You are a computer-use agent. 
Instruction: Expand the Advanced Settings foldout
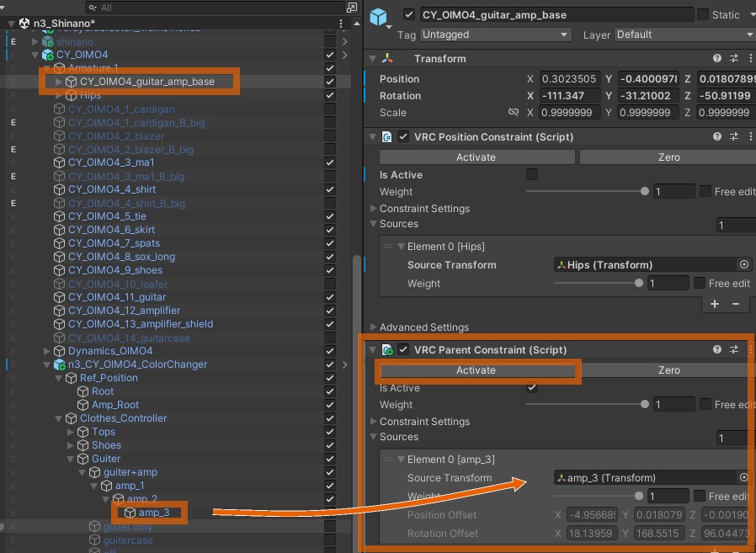coord(373,327)
